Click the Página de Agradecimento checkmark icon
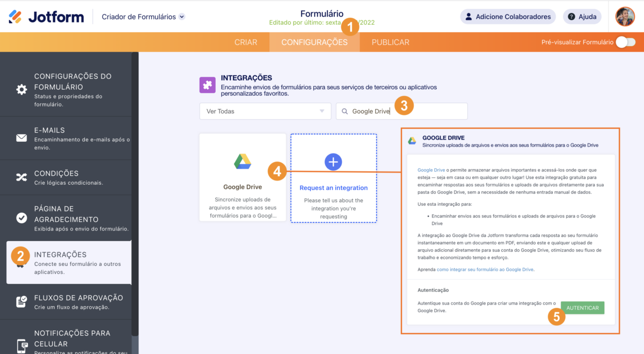Image resolution: width=644 pixels, height=354 pixels. tap(21, 218)
